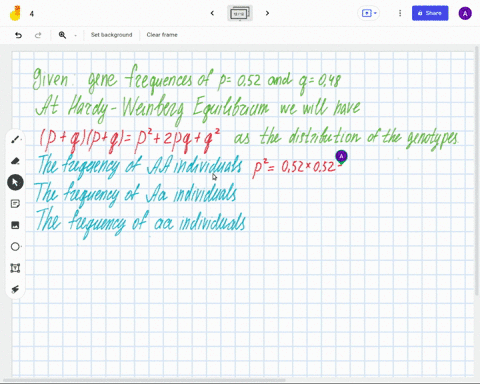Open the zoom magnifier control
480x384 pixels.
pyautogui.click(x=62, y=35)
